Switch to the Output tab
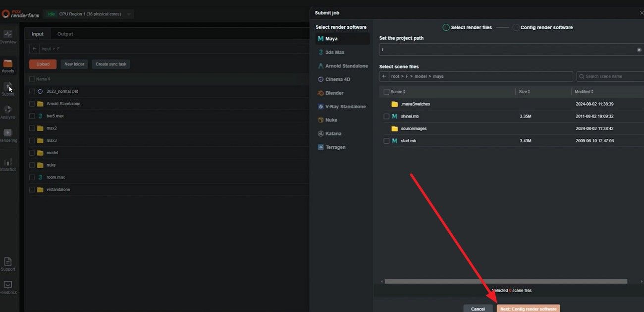644x312 pixels. click(x=64, y=33)
